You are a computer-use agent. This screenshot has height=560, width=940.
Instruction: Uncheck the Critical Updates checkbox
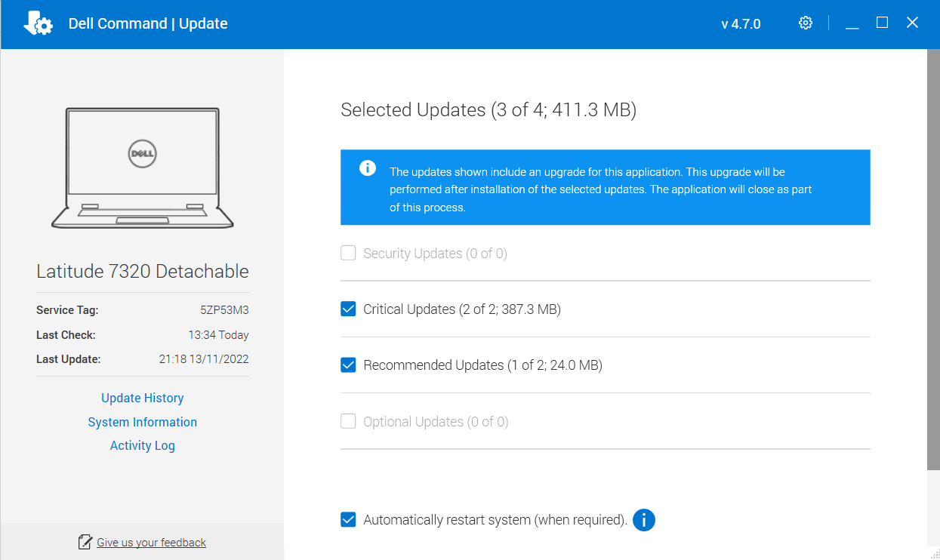click(348, 309)
